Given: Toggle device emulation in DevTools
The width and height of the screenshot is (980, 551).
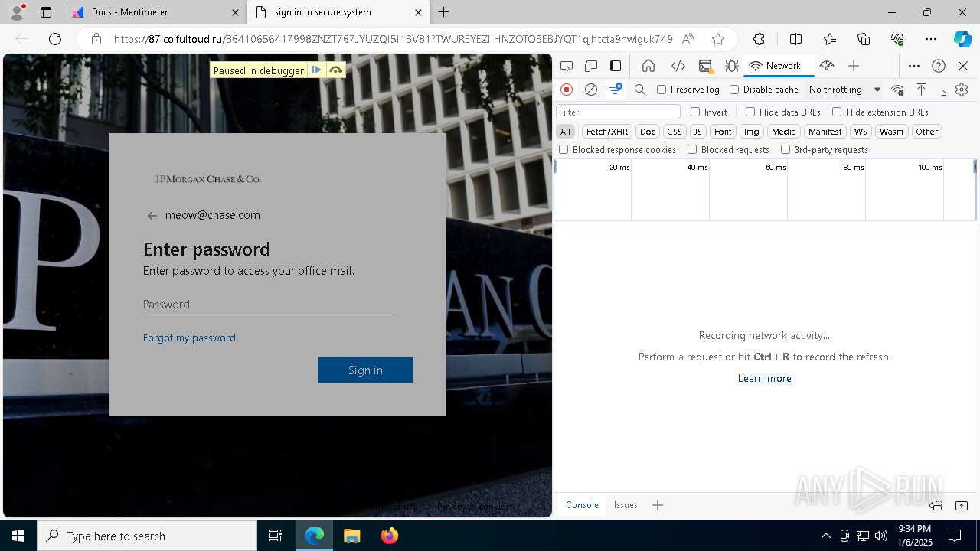Looking at the screenshot, I should pyautogui.click(x=591, y=66).
